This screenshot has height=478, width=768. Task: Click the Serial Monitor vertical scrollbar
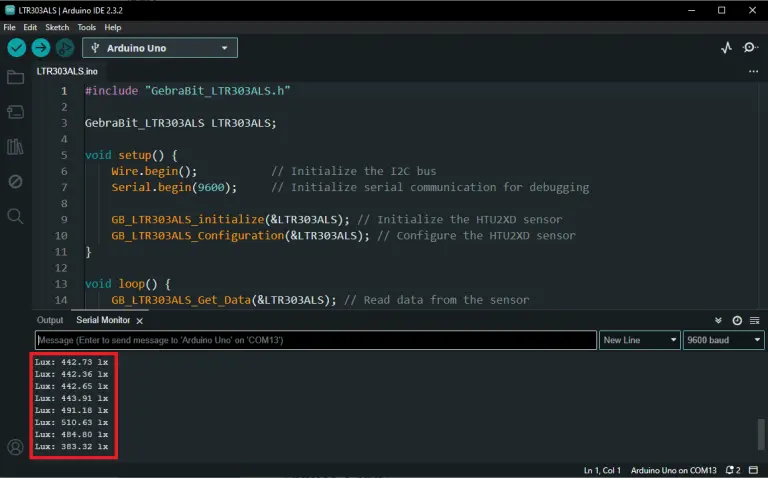[x=761, y=434]
